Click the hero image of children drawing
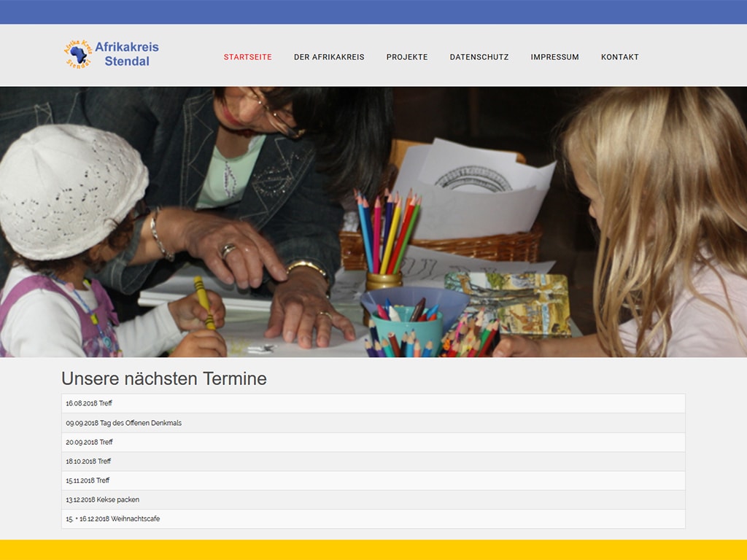 coord(373,222)
